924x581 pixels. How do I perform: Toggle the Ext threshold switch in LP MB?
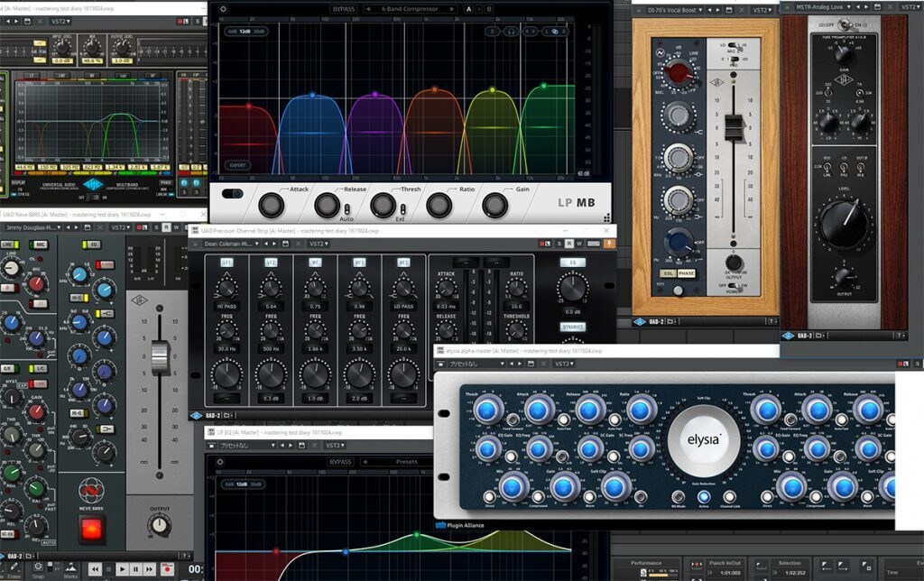(x=402, y=209)
